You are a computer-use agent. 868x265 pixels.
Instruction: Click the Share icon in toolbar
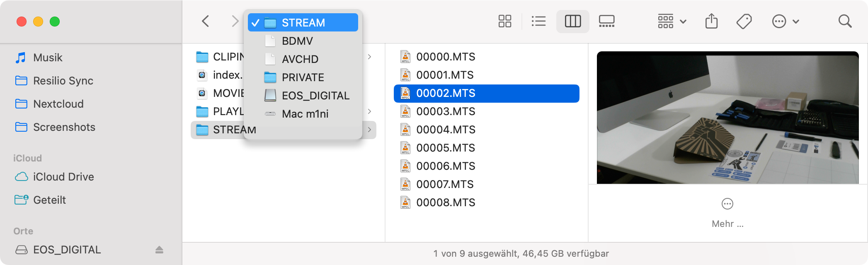(711, 21)
